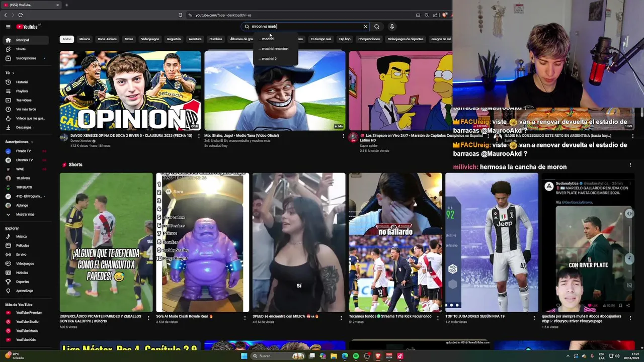644x362 pixels.
Task: Open Playlists in the sidebar
Action: [x=27, y=91]
